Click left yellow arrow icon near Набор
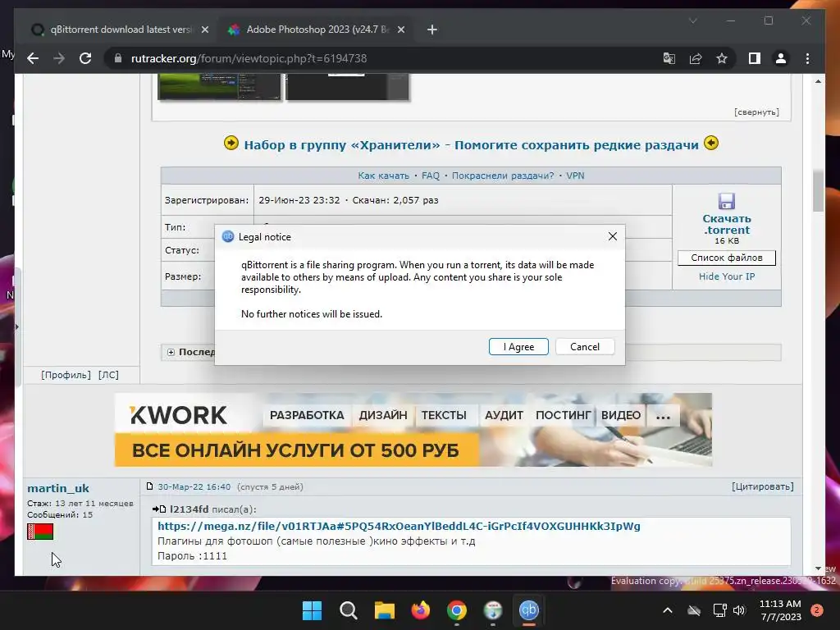Screen dimensions: 840x630 (x=231, y=143)
